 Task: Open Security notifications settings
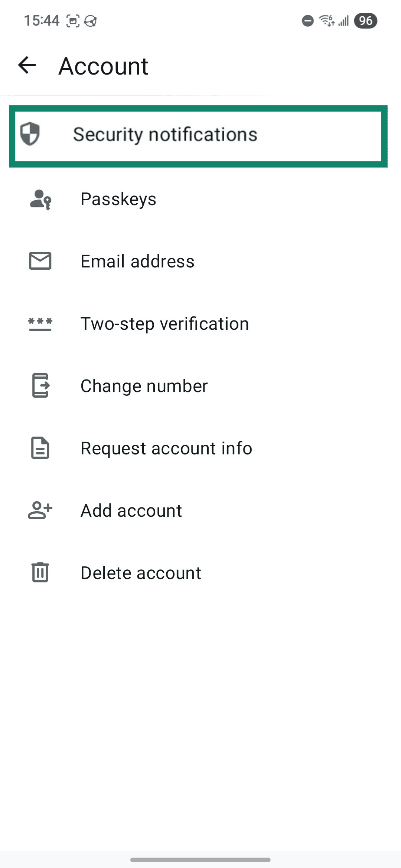click(165, 135)
